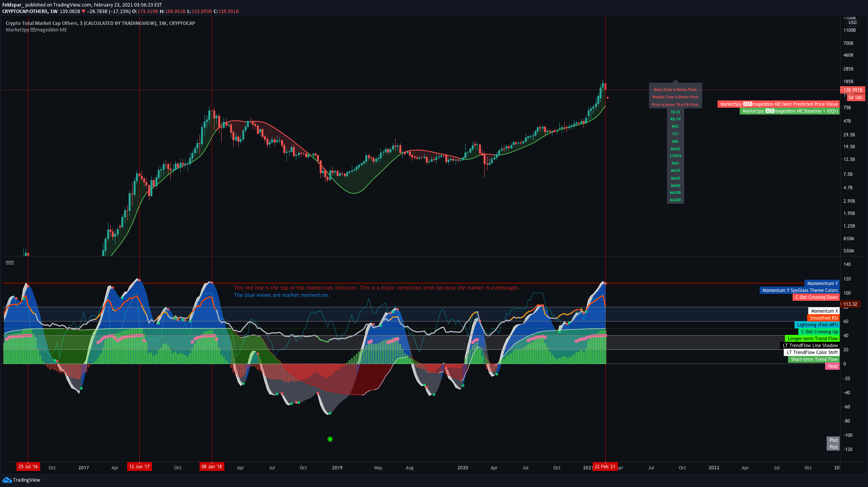Image resolution: width=868 pixels, height=487 pixels.
Task: Select the Momentum Y SpyGlass Theme Colors label
Action: pyautogui.click(x=799, y=290)
